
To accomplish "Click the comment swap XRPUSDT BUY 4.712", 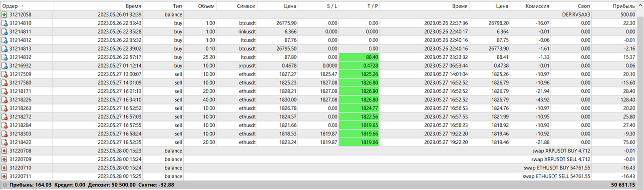I will coord(562,150).
